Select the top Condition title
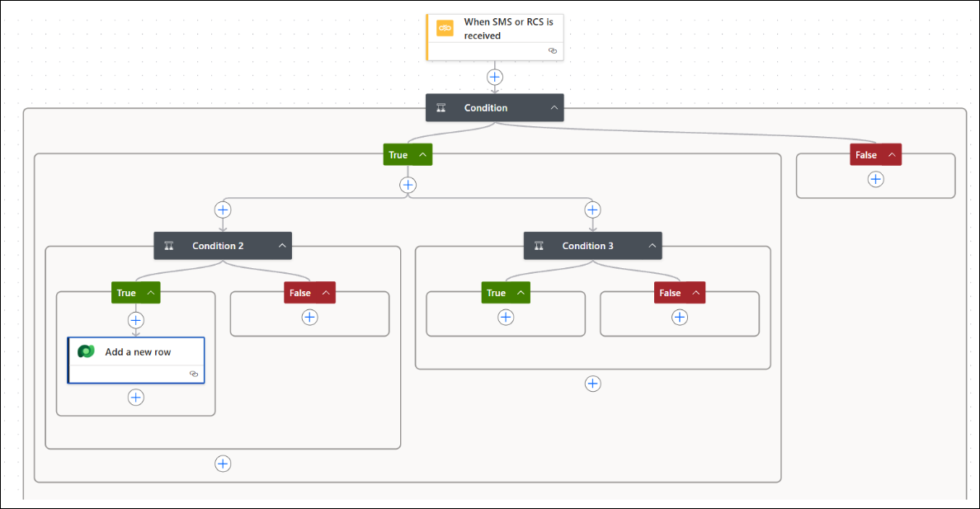Screen dimensions: 980x509 [x=486, y=107]
